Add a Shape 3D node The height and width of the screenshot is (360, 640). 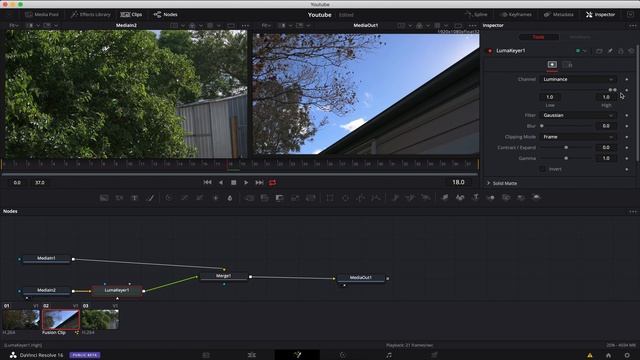[x=460, y=198]
